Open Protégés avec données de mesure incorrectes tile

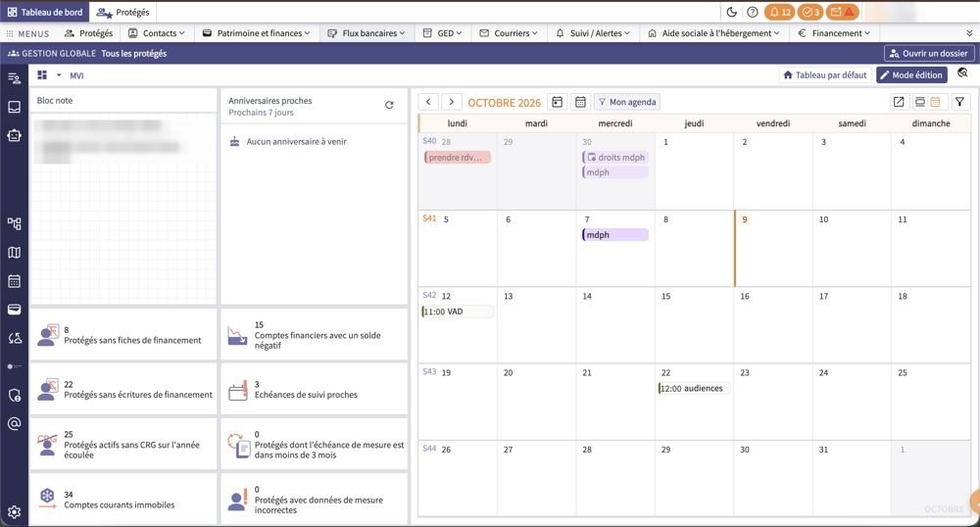click(315, 499)
